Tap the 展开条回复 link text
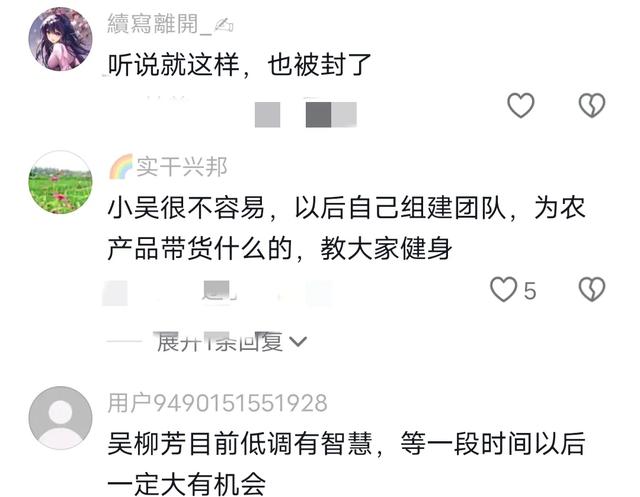This screenshot has width=640, height=497. click(x=220, y=342)
